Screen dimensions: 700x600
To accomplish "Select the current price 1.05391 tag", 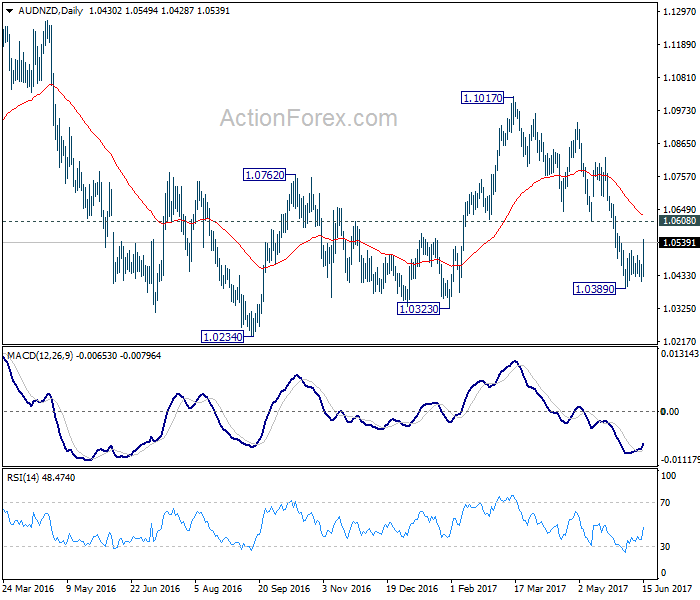I will pos(679,242).
